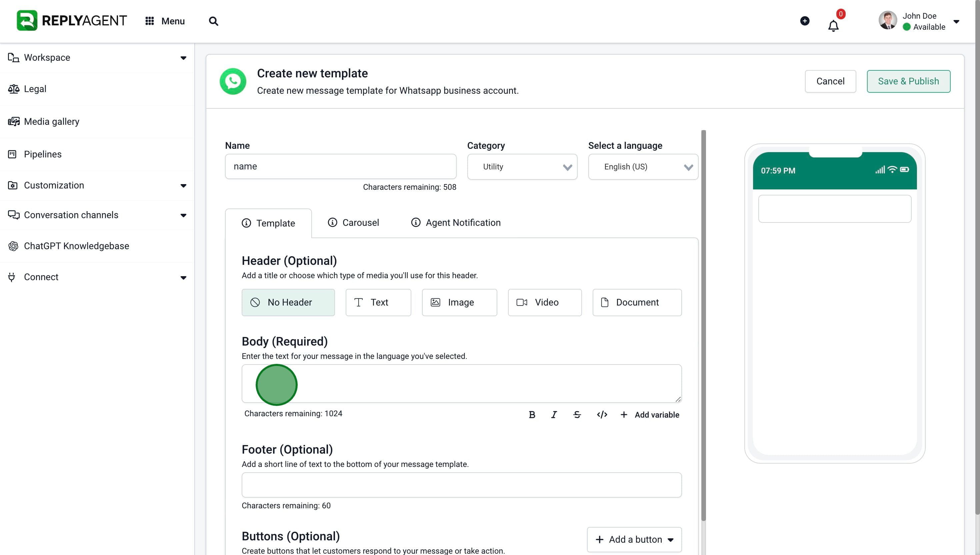Click the plus circle quick-add icon
This screenshot has width=980, height=555.
click(x=804, y=21)
